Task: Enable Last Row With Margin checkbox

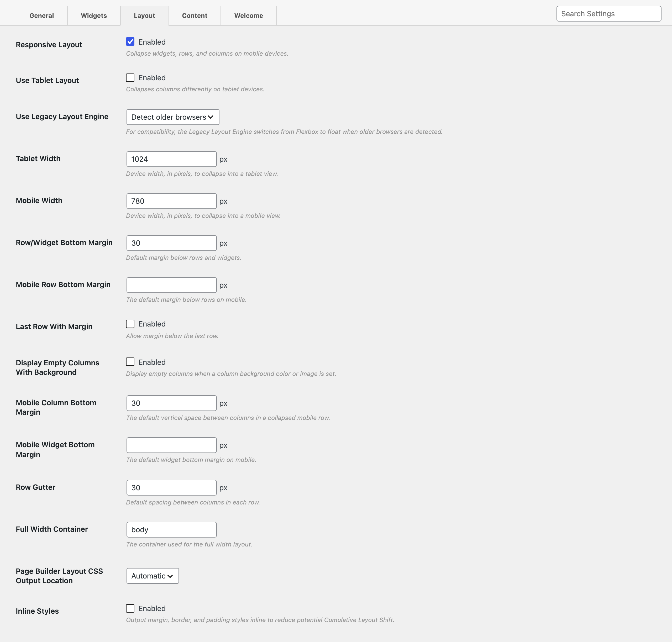Action: pos(130,324)
